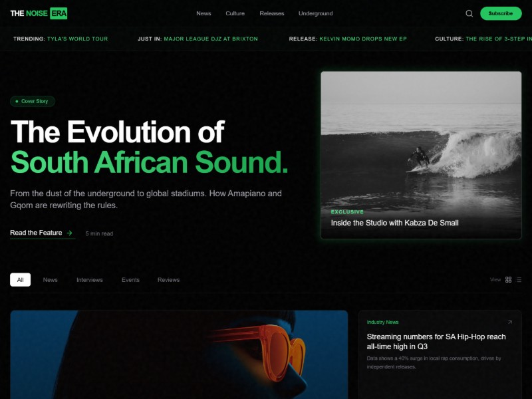The image size is (532, 399).
Task: Select the All filter tab
Action: pos(21,279)
